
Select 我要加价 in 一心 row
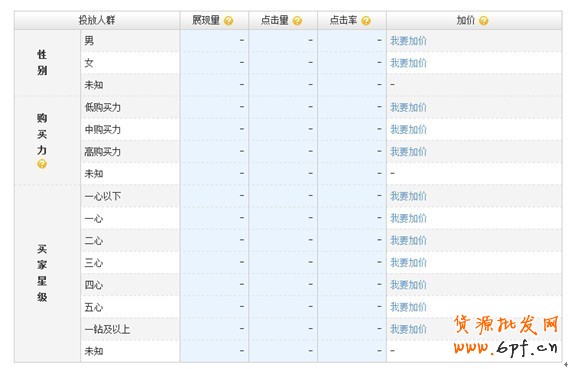click(x=408, y=218)
